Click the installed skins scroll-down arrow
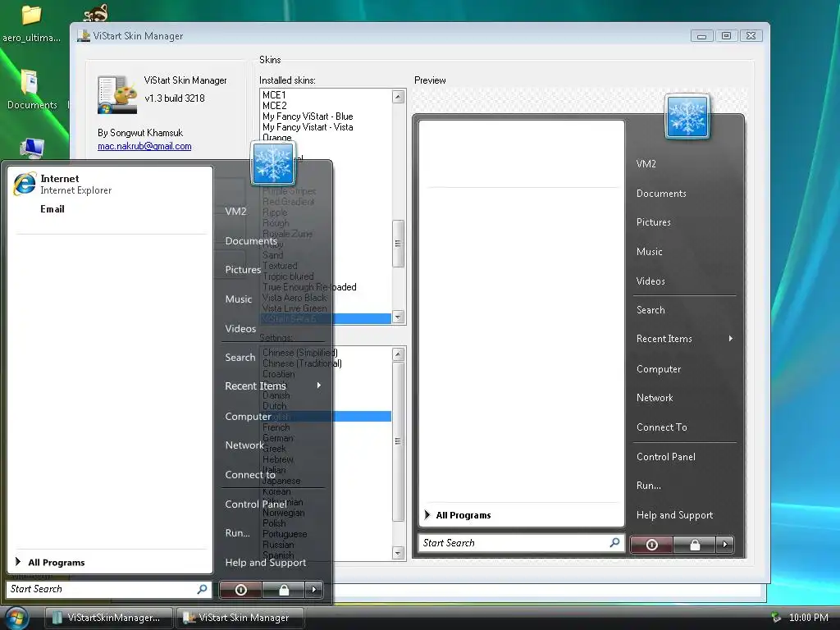Screen dimensions: 840x630 398,317
